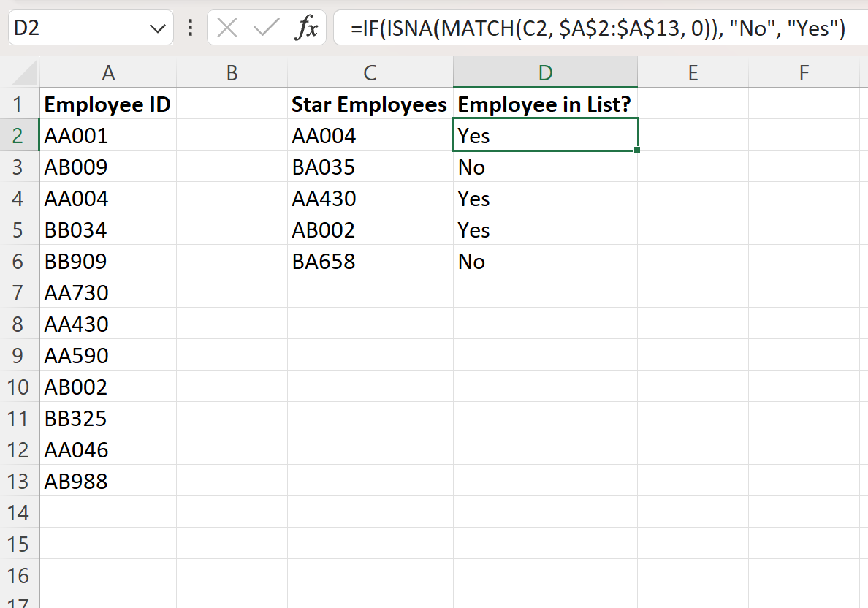Select row header 2
The image size is (868, 608).
pyautogui.click(x=20, y=135)
